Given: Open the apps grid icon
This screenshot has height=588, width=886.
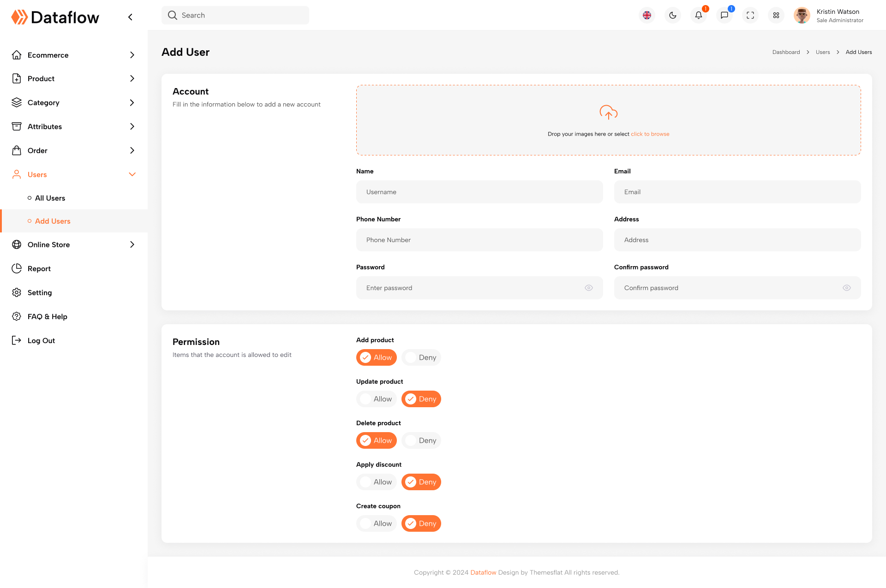Looking at the screenshot, I should 776,15.
